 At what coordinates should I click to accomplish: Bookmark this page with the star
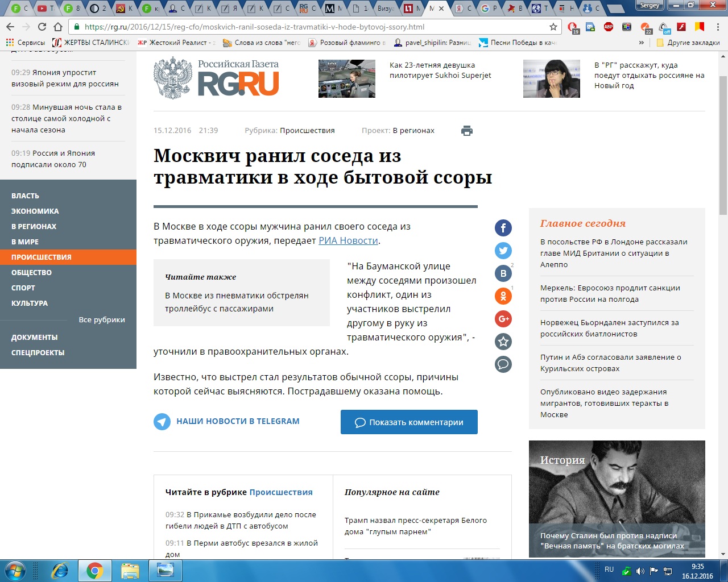pos(553,27)
